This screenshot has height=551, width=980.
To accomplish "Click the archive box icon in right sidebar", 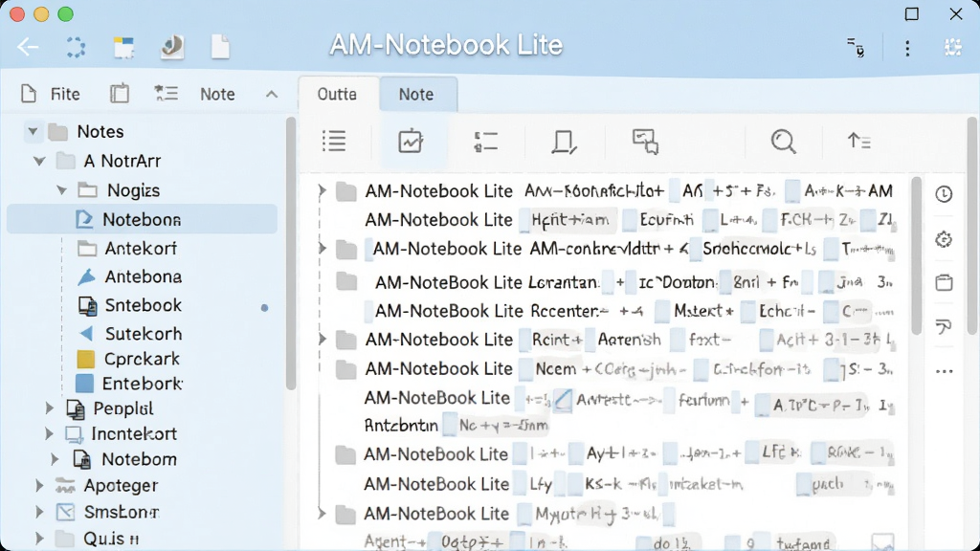I will (x=944, y=282).
